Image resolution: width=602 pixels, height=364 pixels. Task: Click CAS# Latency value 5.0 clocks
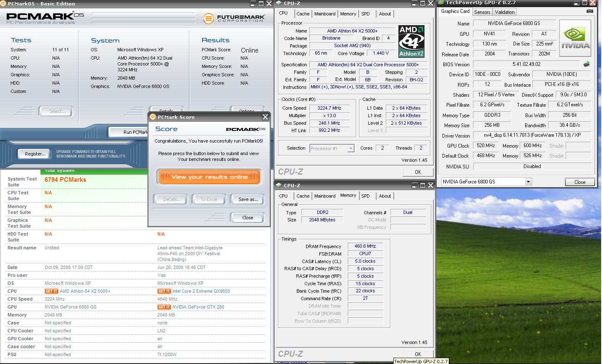(x=365, y=261)
